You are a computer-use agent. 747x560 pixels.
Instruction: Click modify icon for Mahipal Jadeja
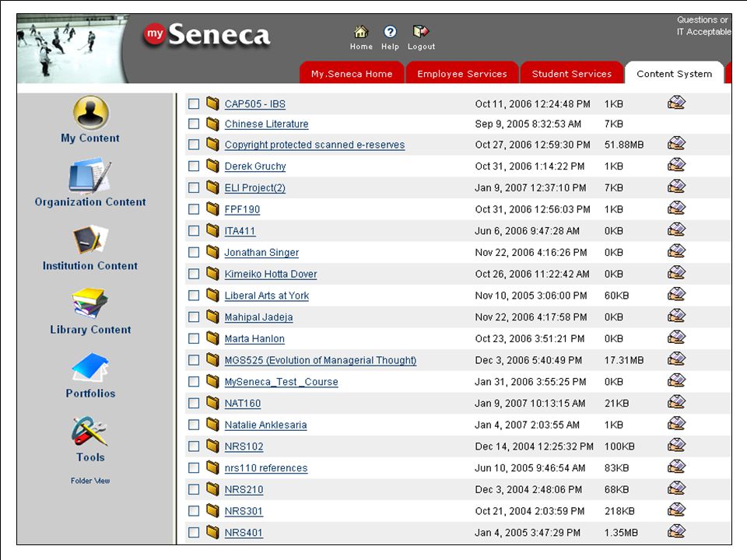point(676,316)
